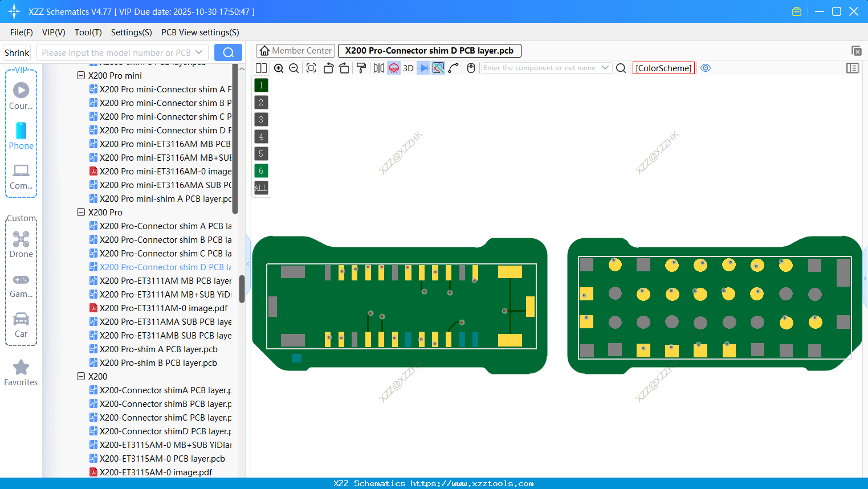
Task: Open PCB View settings menu
Action: pos(200,32)
